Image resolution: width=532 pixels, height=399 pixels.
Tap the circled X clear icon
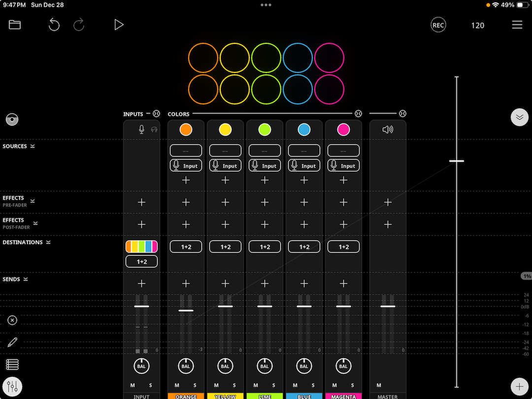(x=12, y=320)
